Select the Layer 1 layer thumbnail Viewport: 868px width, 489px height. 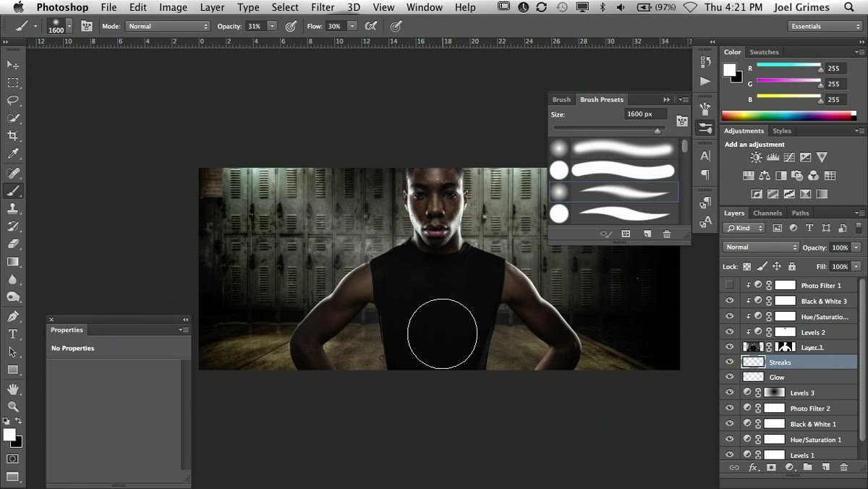click(753, 347)
